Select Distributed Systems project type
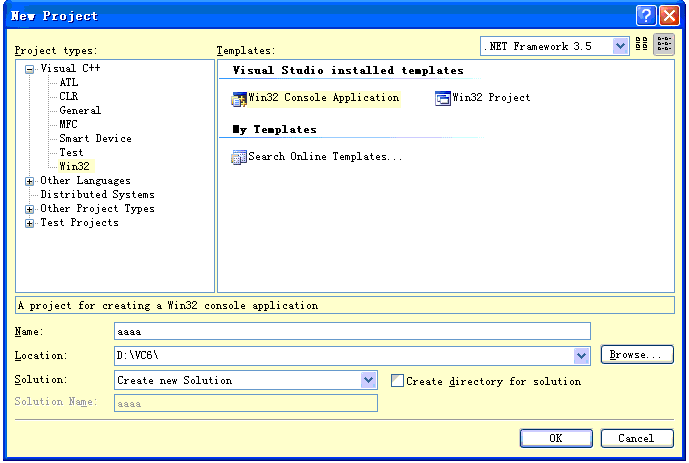 (97, 195)
